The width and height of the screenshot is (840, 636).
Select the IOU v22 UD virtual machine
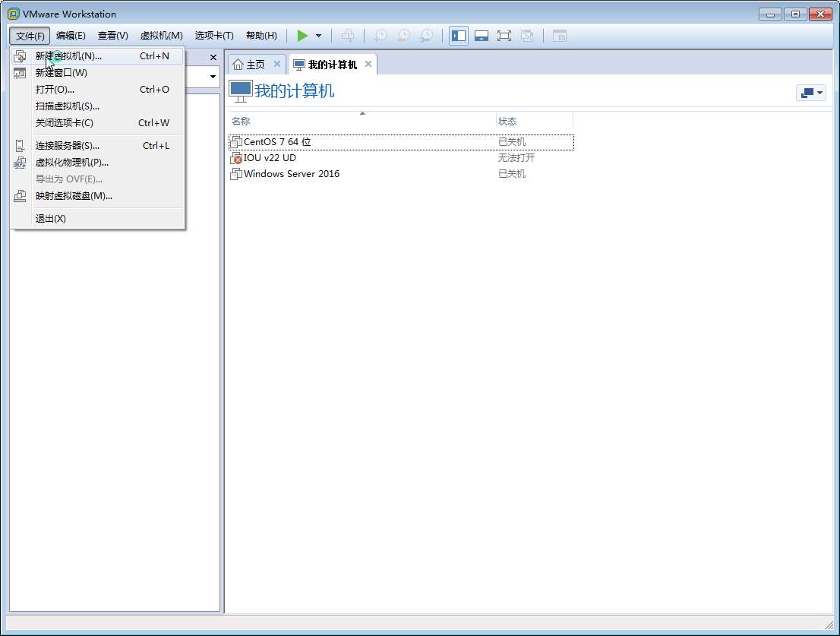[x=401, y=158]
